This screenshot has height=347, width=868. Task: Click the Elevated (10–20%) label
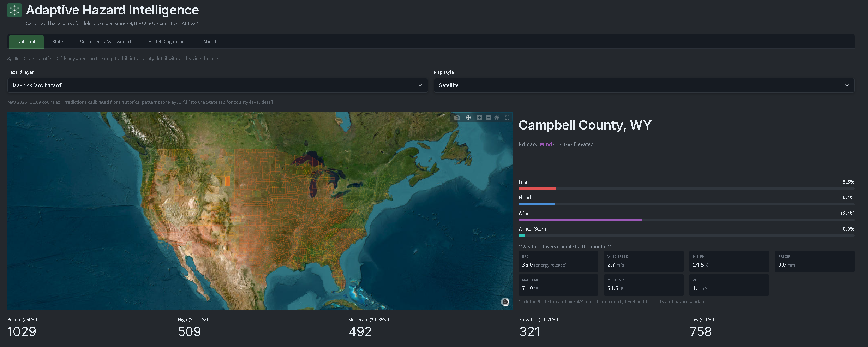pyautogui.click(x=539, y=319)
